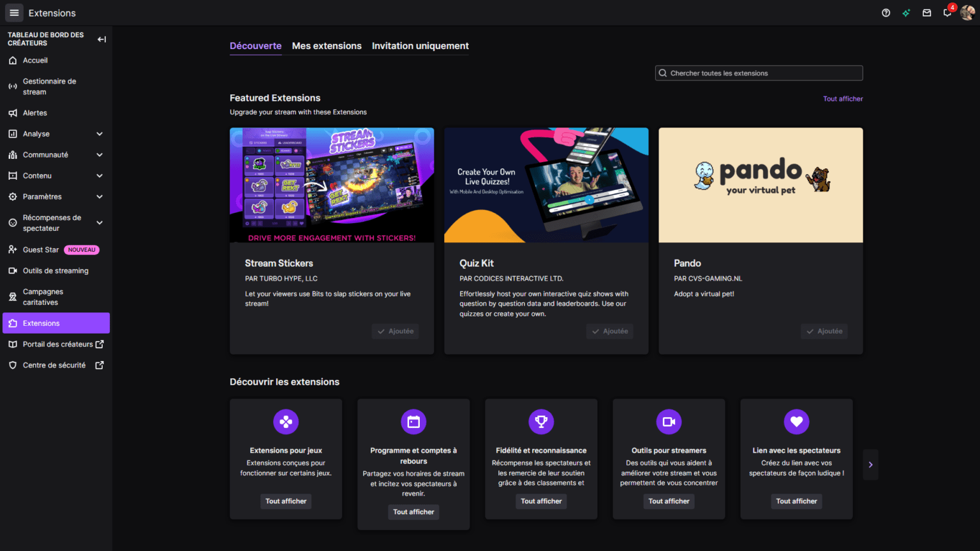980x551 pixels.
Task: Click the PAR TURBO HYPE, LLC developer name
Action: (x=281, y=279)
